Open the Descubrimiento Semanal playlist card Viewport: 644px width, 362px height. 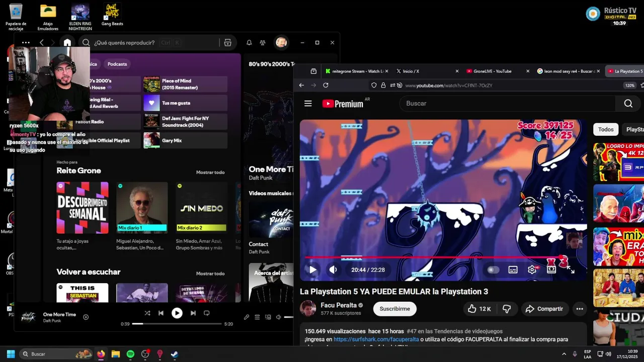tap(83, 216)
